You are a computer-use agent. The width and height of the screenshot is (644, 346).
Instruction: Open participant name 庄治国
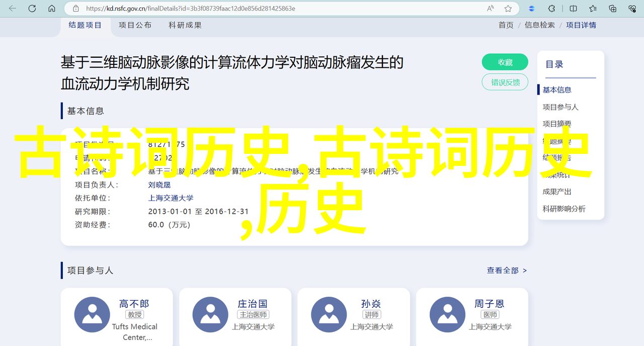253,304
